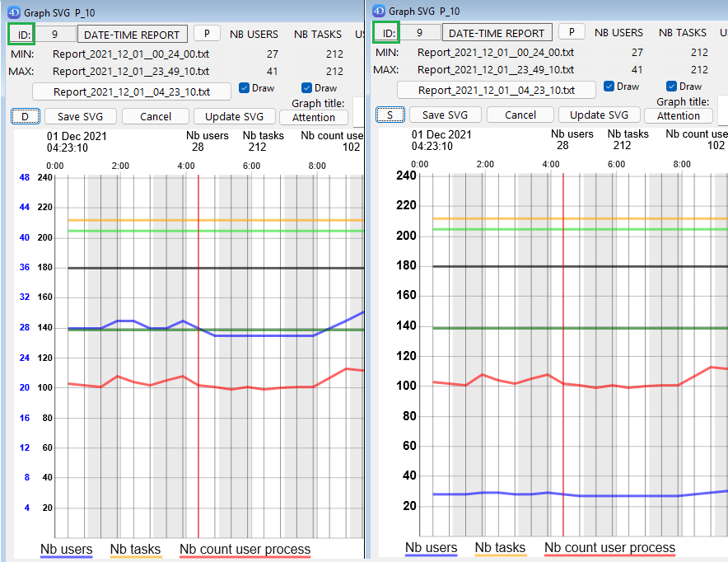Uncheck the Draw checkbox under NB USERS, left window
This screenshot has width=728, height=562.
tap(245, 87)
